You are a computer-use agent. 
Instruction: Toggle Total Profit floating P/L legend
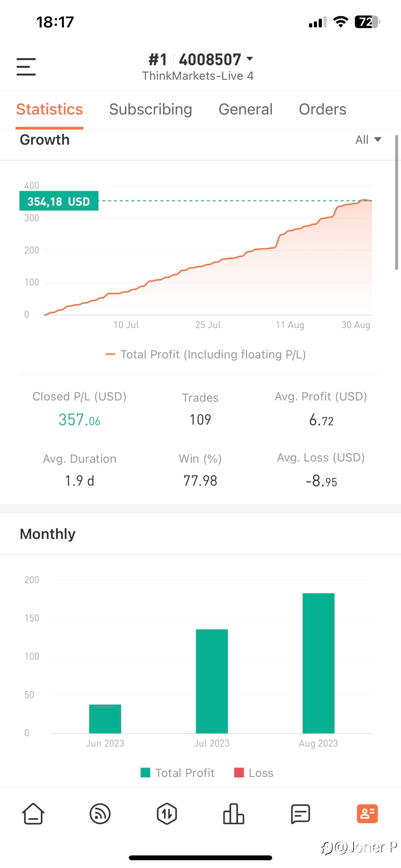[x=206, y=355]
